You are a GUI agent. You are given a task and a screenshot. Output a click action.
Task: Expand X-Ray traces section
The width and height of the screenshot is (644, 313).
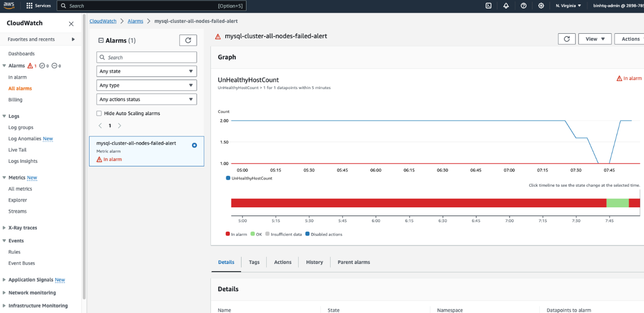pos(5,228)
